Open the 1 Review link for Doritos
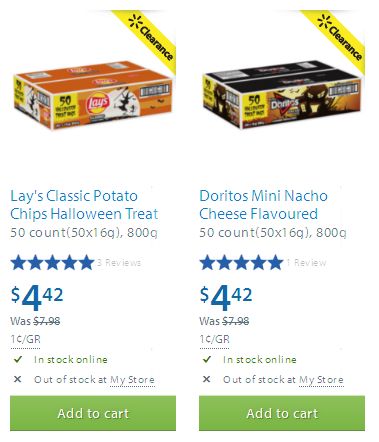Screen dimensions: 379x442 [x=306, y=263]
